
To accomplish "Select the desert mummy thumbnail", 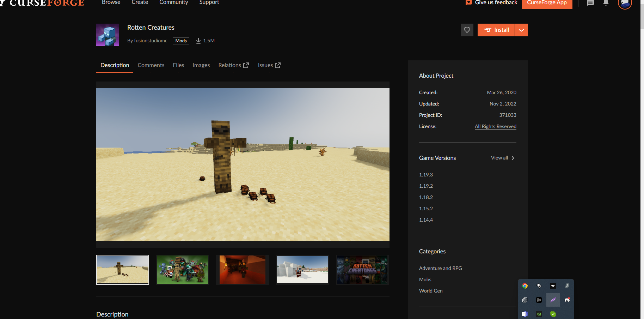I will [x=123, y=270].
